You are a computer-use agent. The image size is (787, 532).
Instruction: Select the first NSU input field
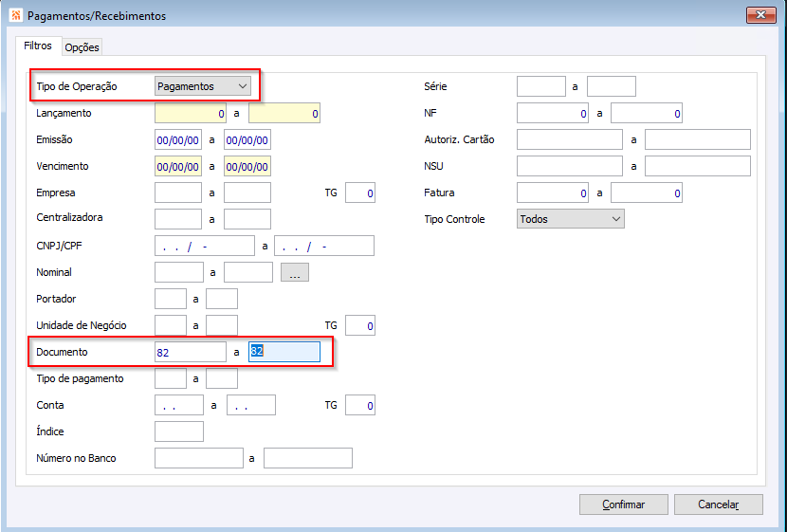(x=570, y=166)
